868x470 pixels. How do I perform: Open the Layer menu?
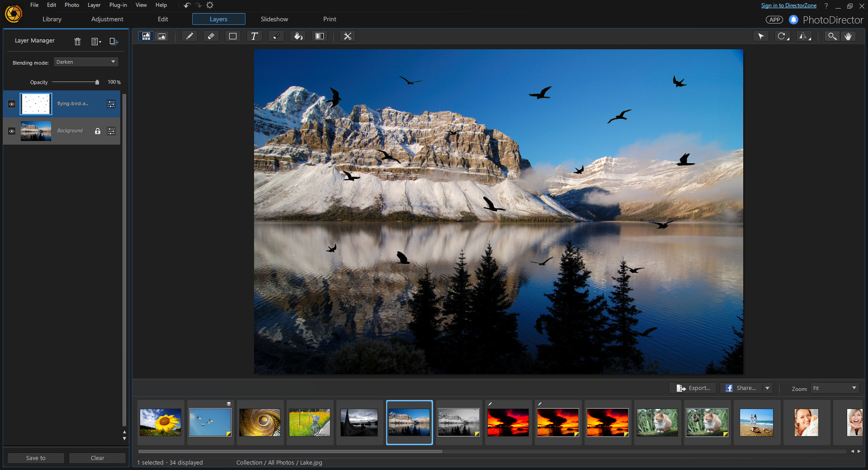point(94,5)
